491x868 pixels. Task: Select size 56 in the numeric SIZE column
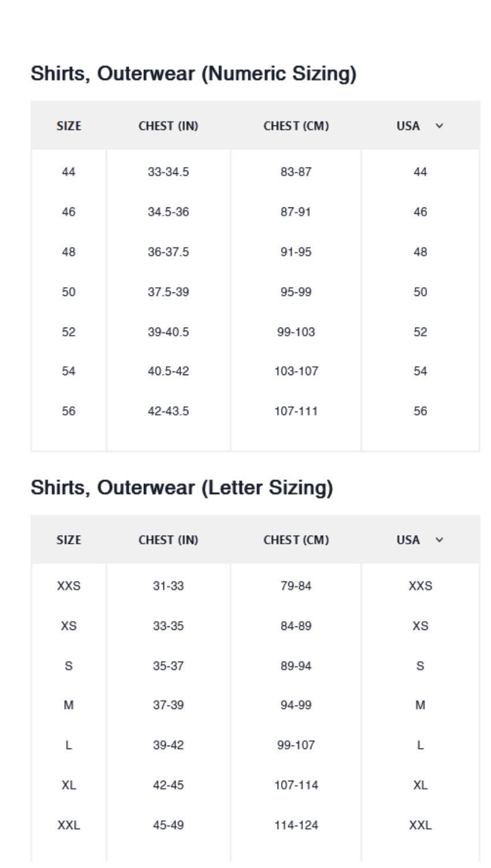pos(69,411)
